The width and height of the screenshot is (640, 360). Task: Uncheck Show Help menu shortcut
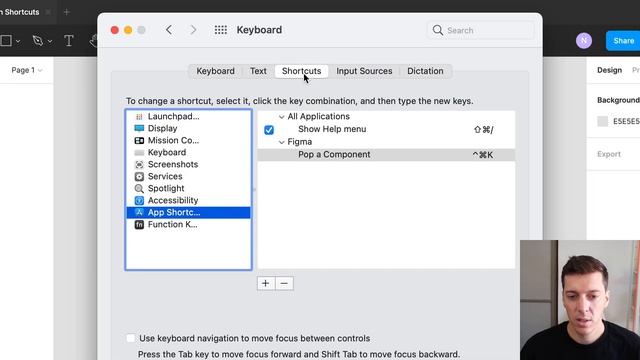269,130
